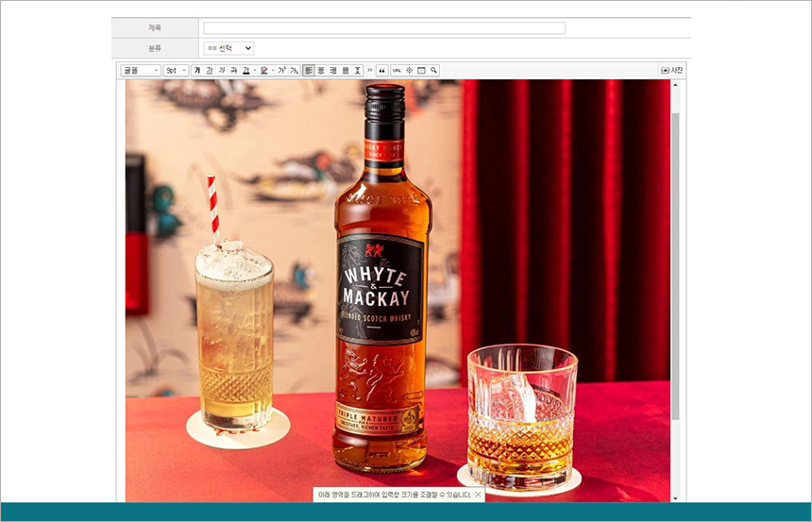Toggle italic text formatting
Viewport: 812px width, 522px height.
pos(222,71)
